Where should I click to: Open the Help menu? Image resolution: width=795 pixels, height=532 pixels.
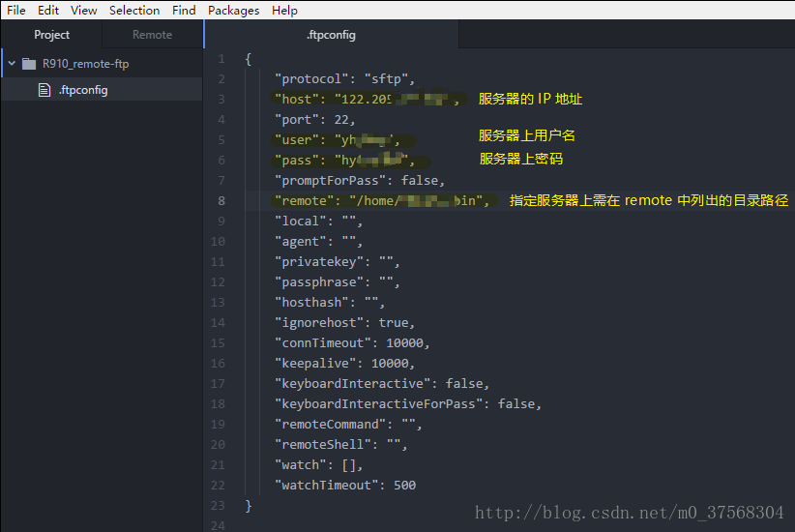click(x=284, y=10)
